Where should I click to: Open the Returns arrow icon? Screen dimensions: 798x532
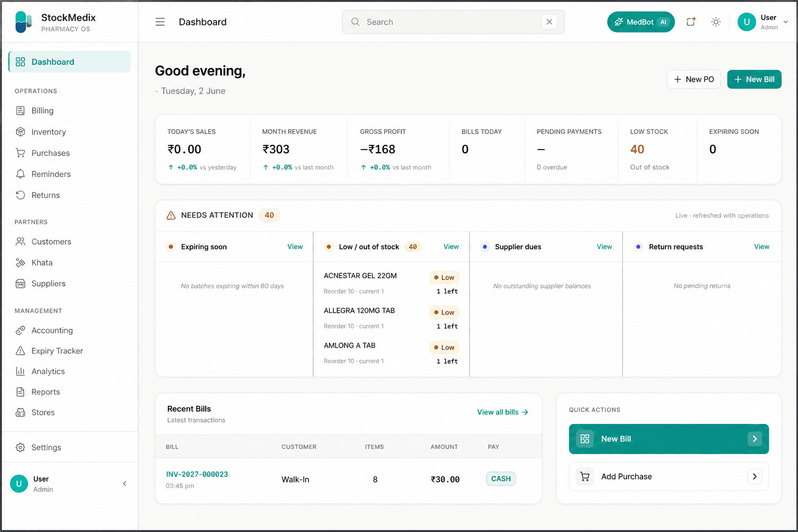pyautogui.click(x=20, y=195)
